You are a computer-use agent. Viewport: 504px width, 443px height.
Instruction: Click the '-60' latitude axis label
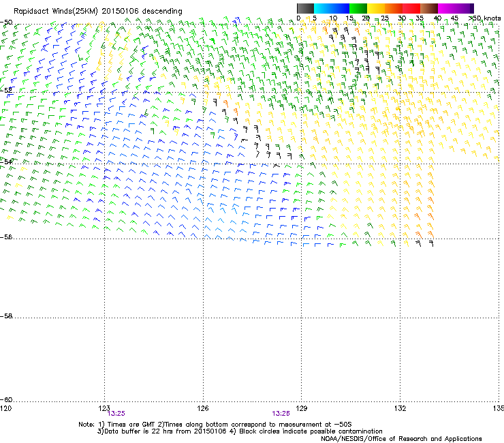tap(6, 400)
